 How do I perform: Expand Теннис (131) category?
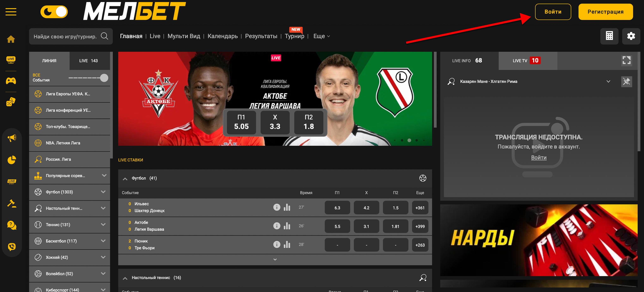[x=103, y=224]
